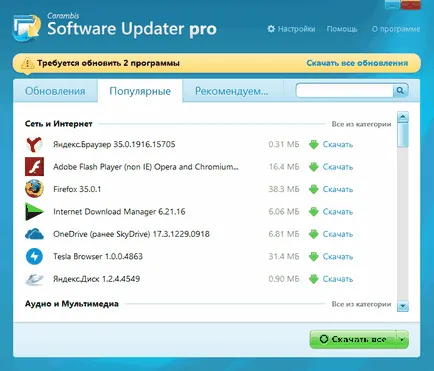Image resolution: width=434 pixels, height=371 pixels.
Task: Click Скачать link for Яндекс.Диск
Action: pos(338,279)
